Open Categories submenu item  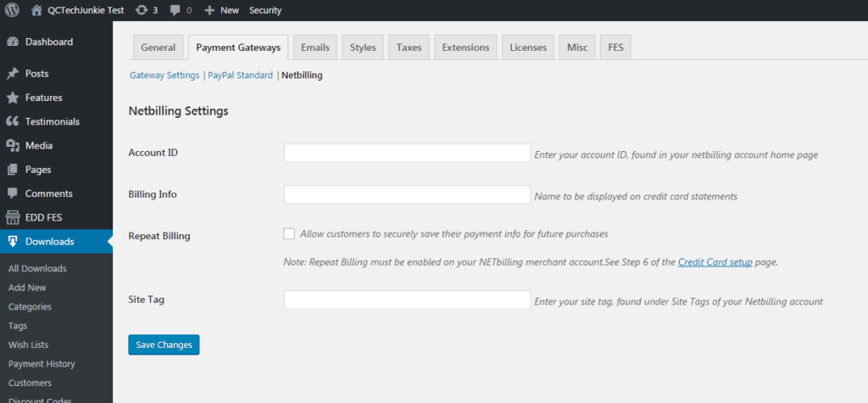(30, 306)
